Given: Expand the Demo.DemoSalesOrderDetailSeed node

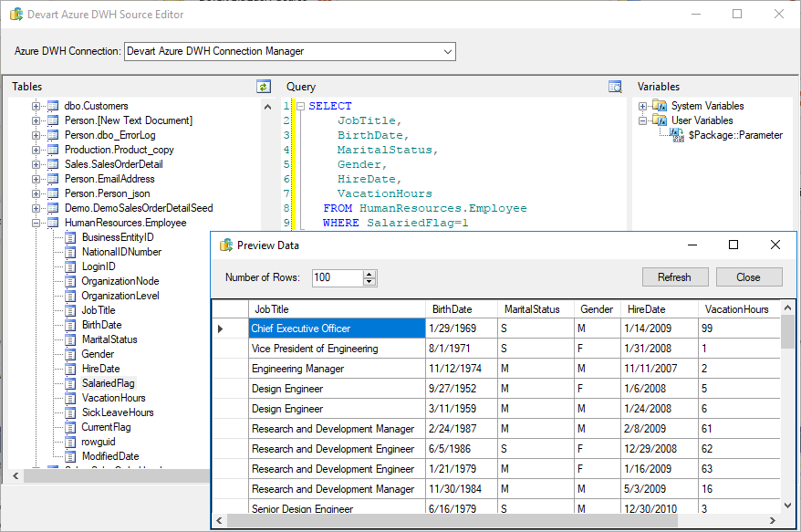Looking at the screenshot, I should pos(35,207).
